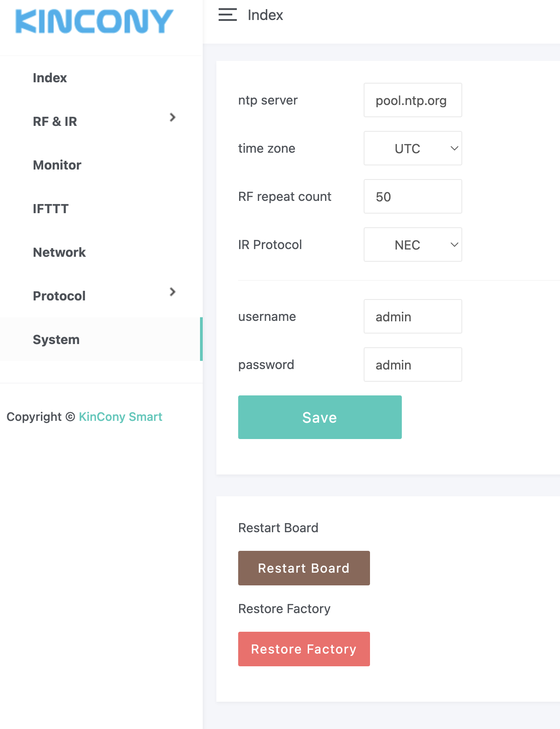Click the hamburger menu icon

[x=227, y=15]
